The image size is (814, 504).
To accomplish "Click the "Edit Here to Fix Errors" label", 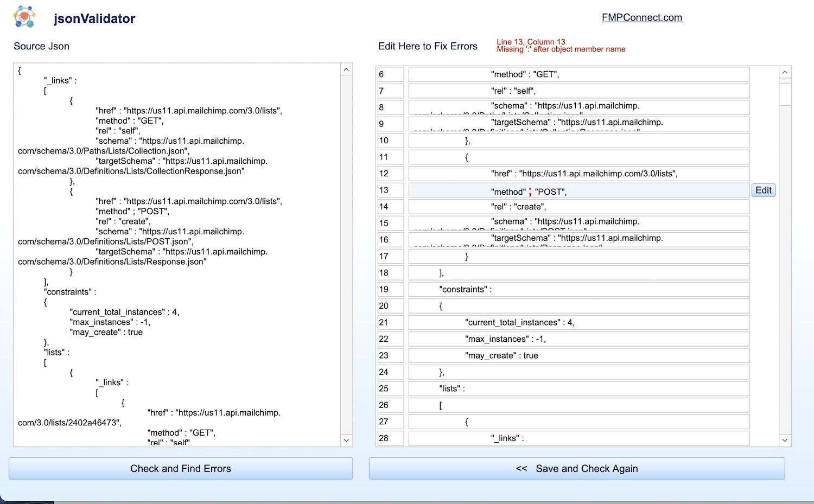I will pos(428,46).
